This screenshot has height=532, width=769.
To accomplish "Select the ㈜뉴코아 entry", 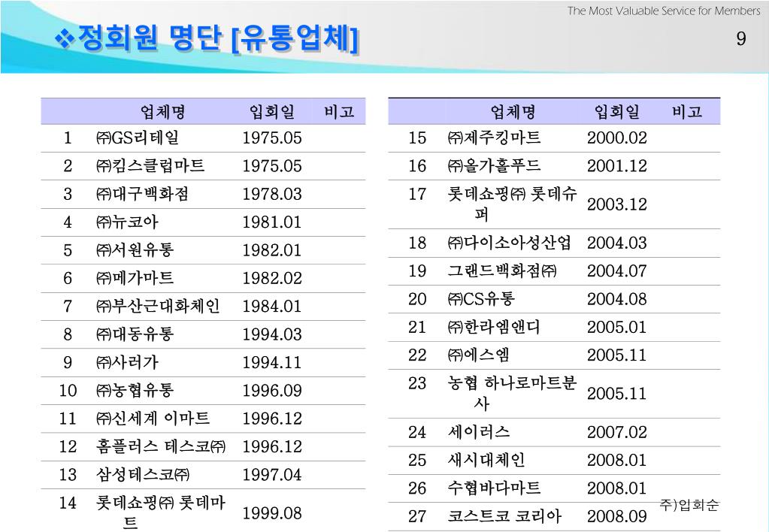I will pyautogui.click(x=127, y=222).
